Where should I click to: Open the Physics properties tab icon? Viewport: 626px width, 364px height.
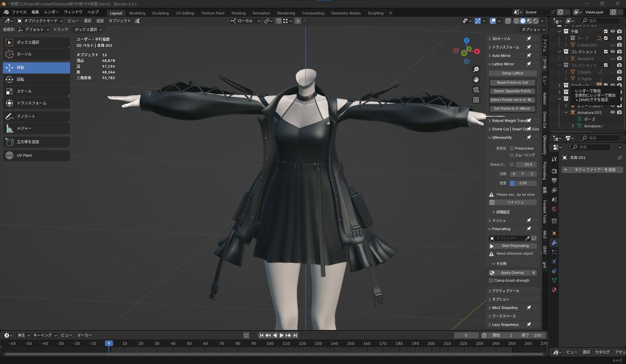tap(553, 261)
